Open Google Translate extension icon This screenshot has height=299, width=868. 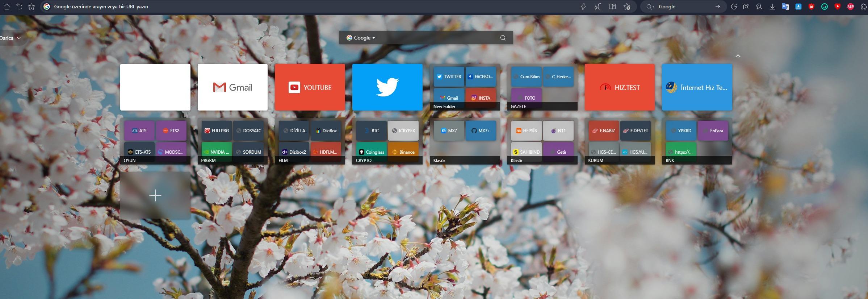[785, 7]
